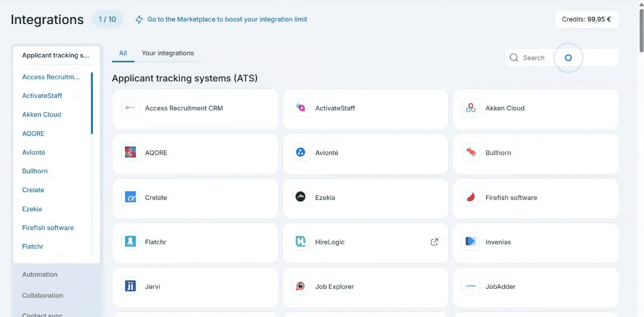Select Flatchr in sidebar list

(33, 246)
